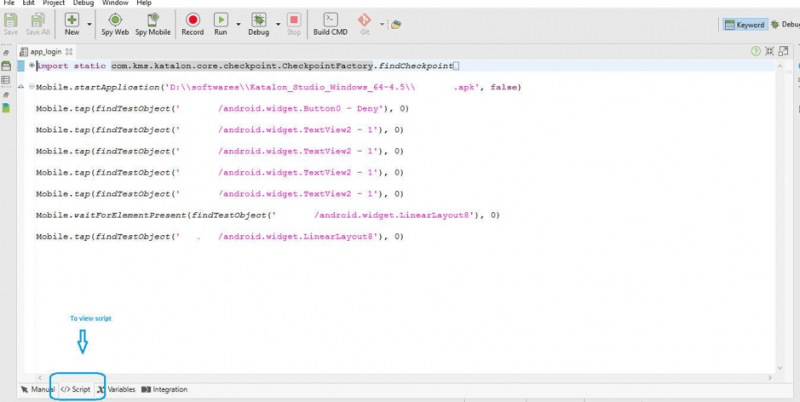Click the Git toolbar icon

(x=364, y=22)
